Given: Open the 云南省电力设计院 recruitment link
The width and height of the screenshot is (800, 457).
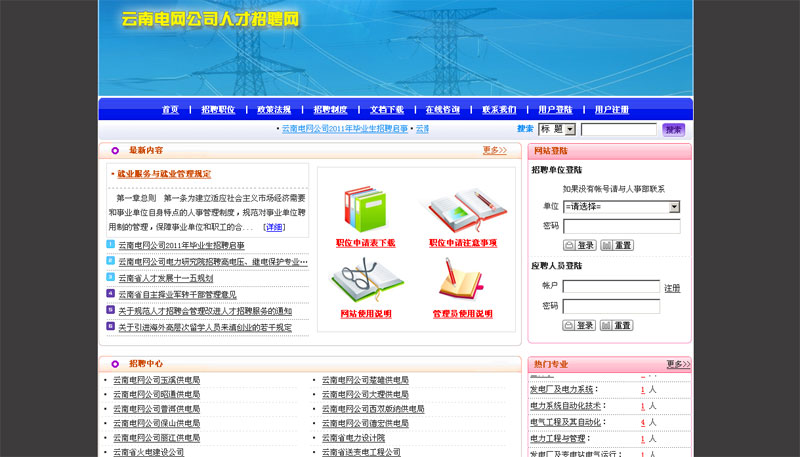Looking at the screenshot, I should click(353, 438).
